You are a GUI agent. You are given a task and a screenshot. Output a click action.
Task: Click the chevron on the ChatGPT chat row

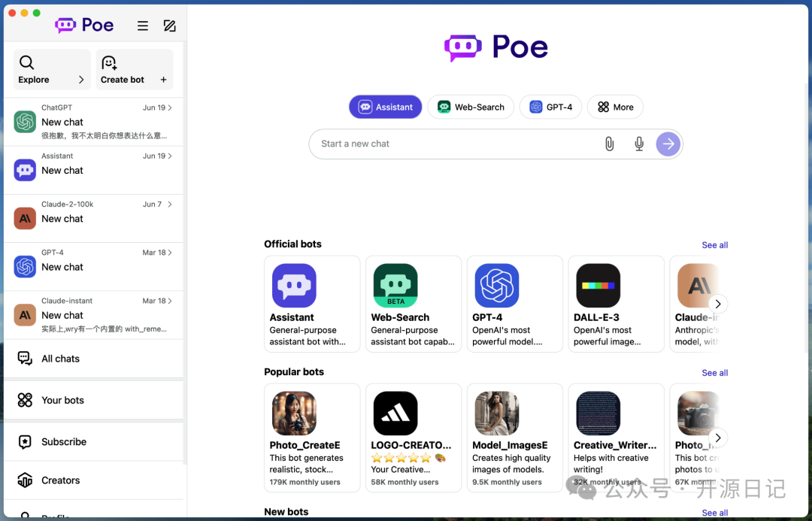pos(170,108)
